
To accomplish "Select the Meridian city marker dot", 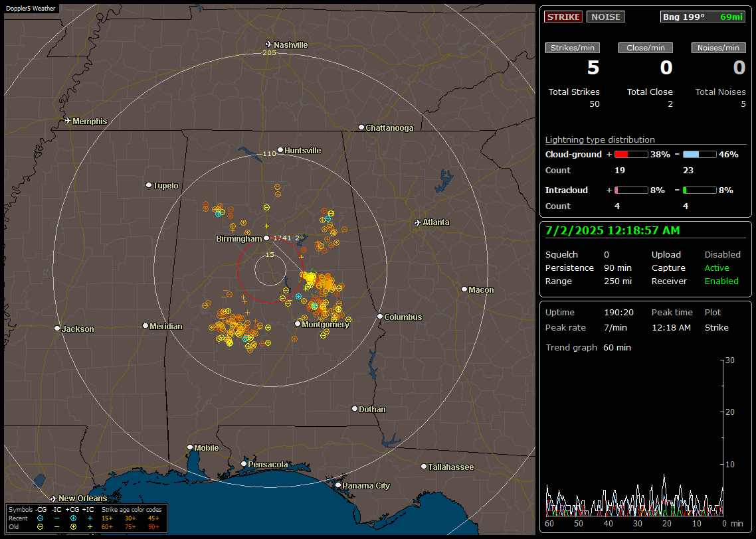I will pos(145,326).
